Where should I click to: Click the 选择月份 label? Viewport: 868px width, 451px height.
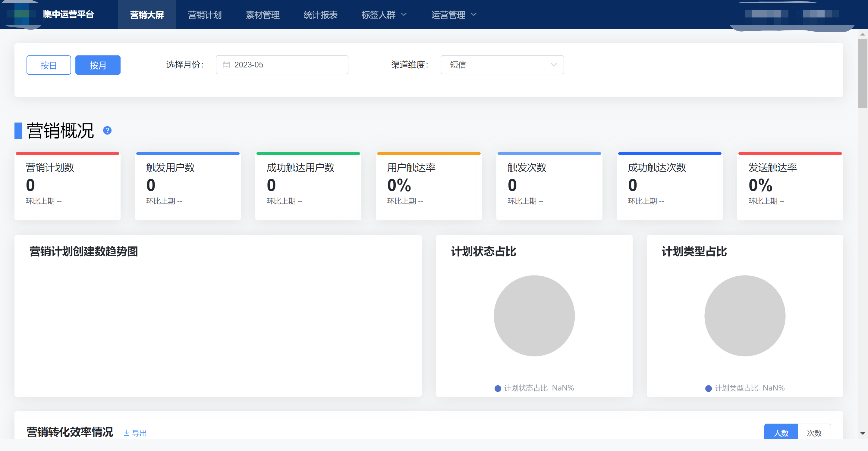point(185,65)
